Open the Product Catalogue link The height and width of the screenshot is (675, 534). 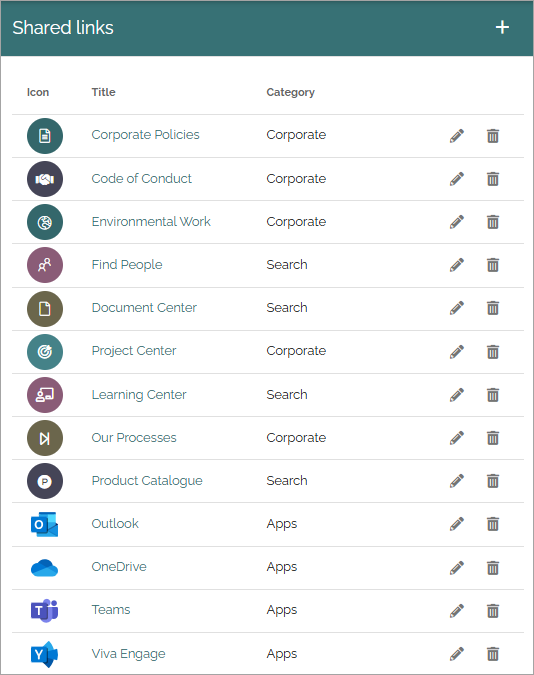click(x=147, y=481)
